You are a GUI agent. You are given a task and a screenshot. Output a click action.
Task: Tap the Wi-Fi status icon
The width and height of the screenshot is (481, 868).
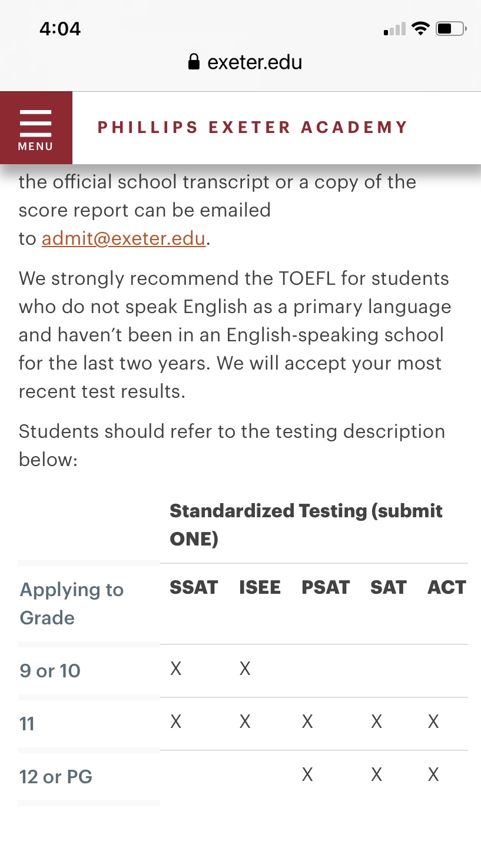coord(420,28)
